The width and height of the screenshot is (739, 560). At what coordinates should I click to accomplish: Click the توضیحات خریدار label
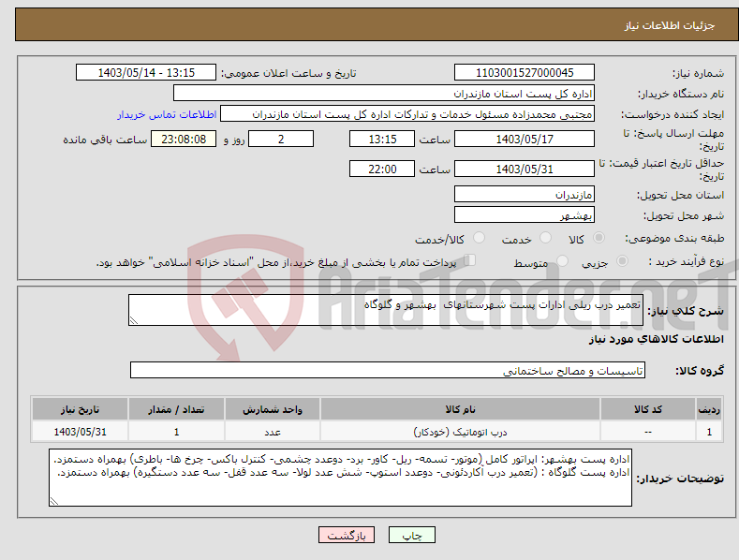point(680,479)
